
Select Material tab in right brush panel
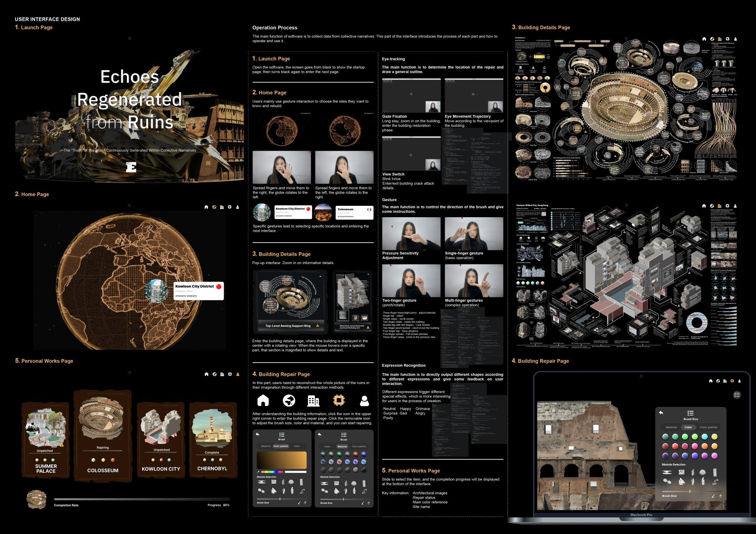pos(342,447)
